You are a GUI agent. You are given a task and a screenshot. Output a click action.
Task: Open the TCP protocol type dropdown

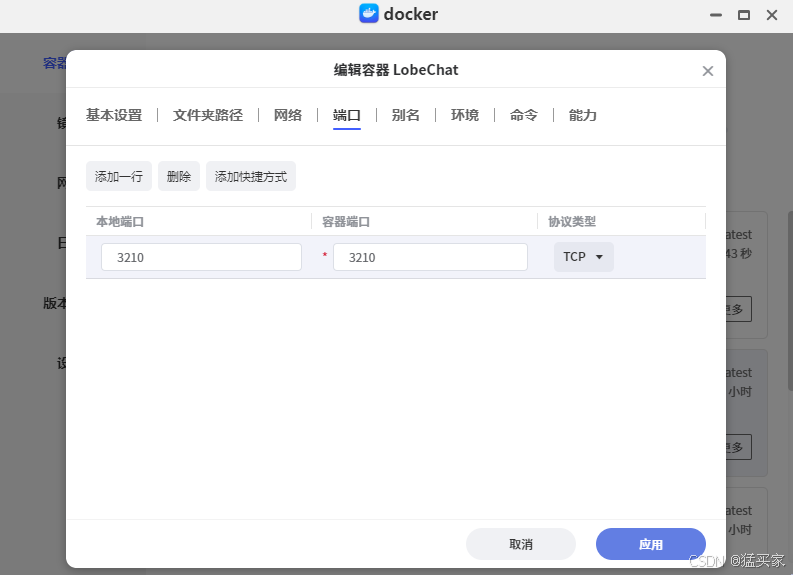(584, 257)
